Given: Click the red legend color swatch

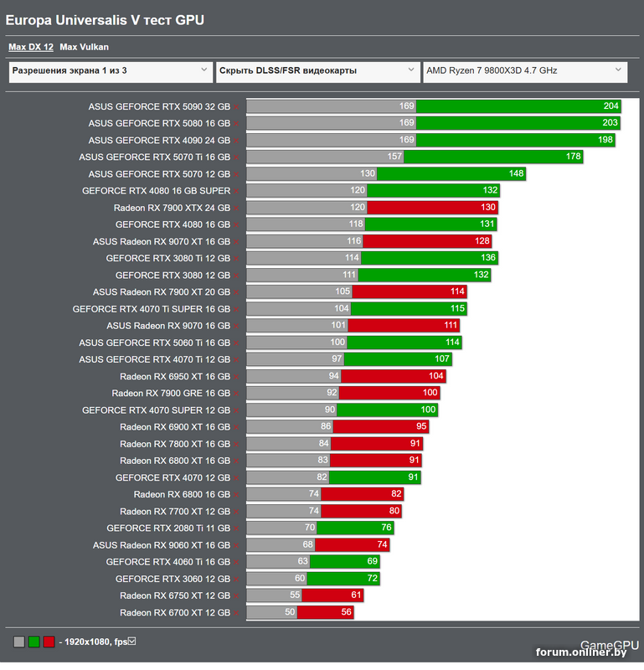Looking at the screenshot, I should pyautogui.click(x=49, y=642).
